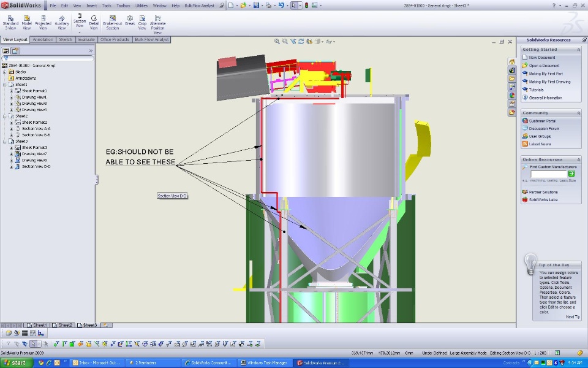Select Section View A-A in the tree
Viewport: 588px width, 368px height.
(x=36, y=128)
